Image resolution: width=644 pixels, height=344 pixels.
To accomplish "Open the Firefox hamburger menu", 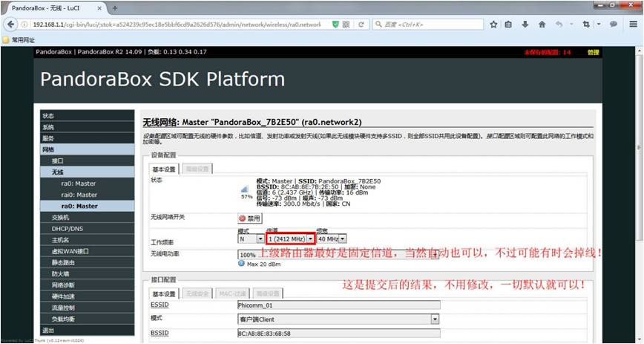I will (x=634, y=25).
